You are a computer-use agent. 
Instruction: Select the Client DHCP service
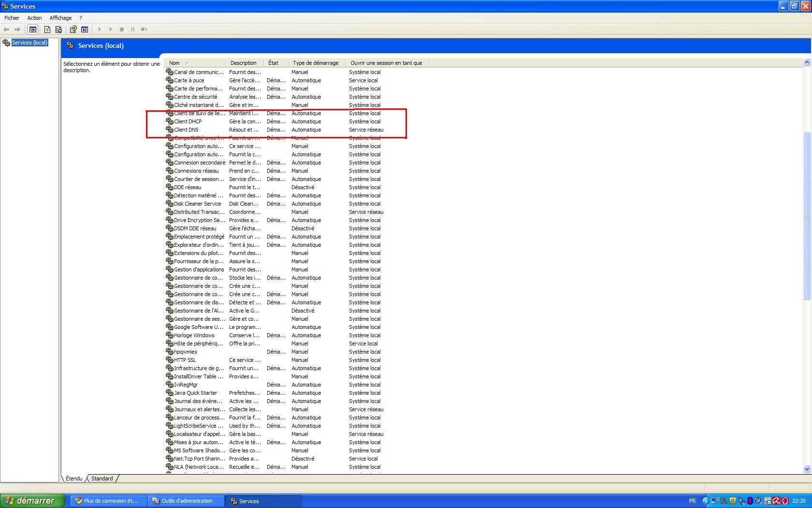point(188,121)
